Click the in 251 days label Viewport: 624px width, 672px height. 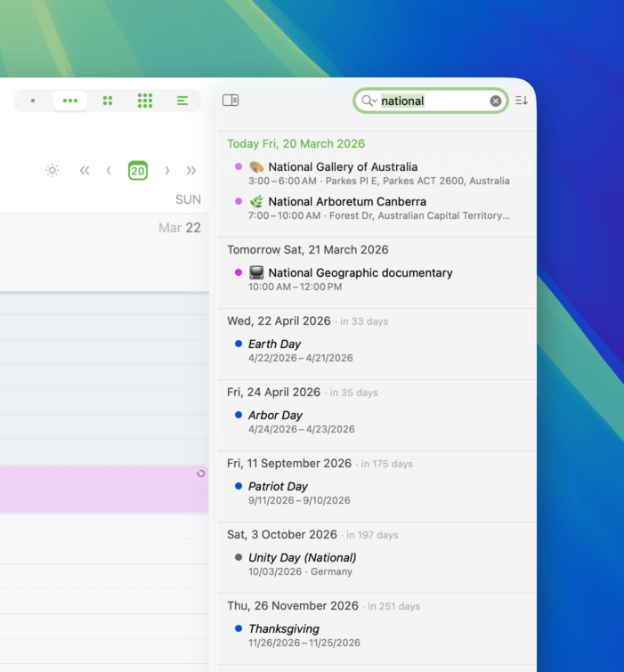[393, 606]
